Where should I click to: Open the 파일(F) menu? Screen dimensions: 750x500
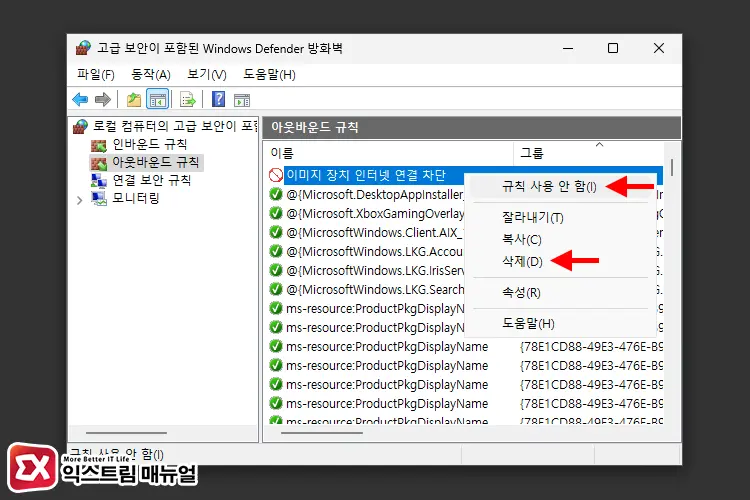(96, 74)
